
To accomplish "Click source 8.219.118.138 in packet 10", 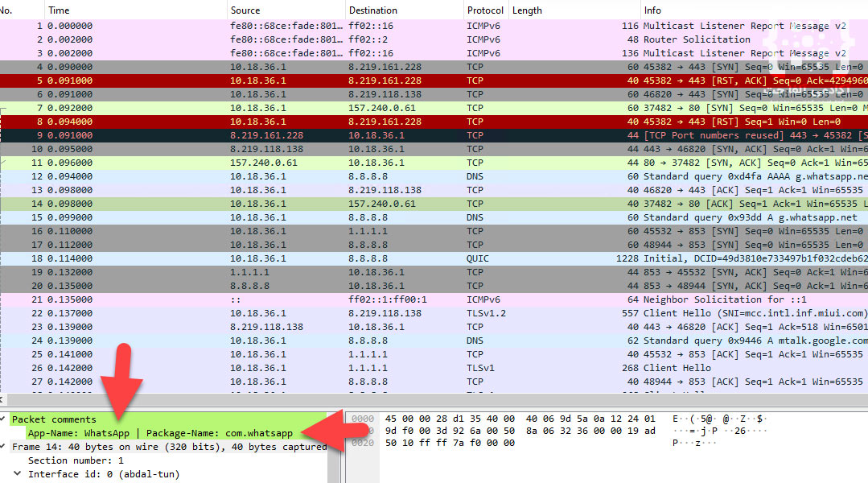I will coord(266,149).
